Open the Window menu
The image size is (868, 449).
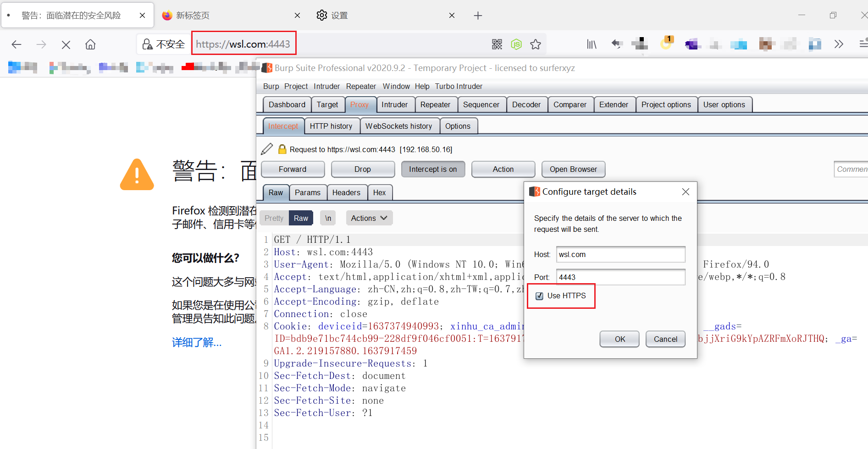pos(396,86)
